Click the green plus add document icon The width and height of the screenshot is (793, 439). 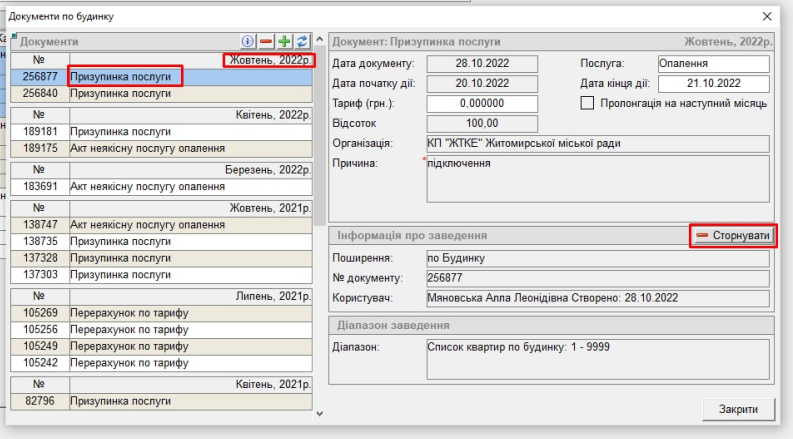[284, 43]
